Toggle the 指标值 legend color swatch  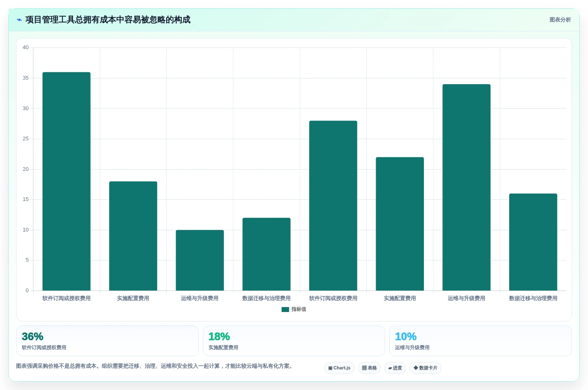coord(285,310)
